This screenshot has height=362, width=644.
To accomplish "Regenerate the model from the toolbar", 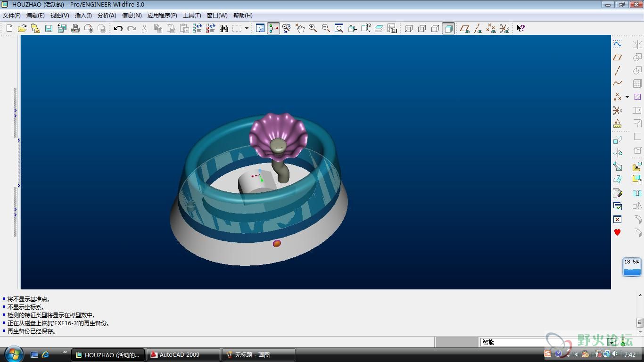I will [197, 28].
